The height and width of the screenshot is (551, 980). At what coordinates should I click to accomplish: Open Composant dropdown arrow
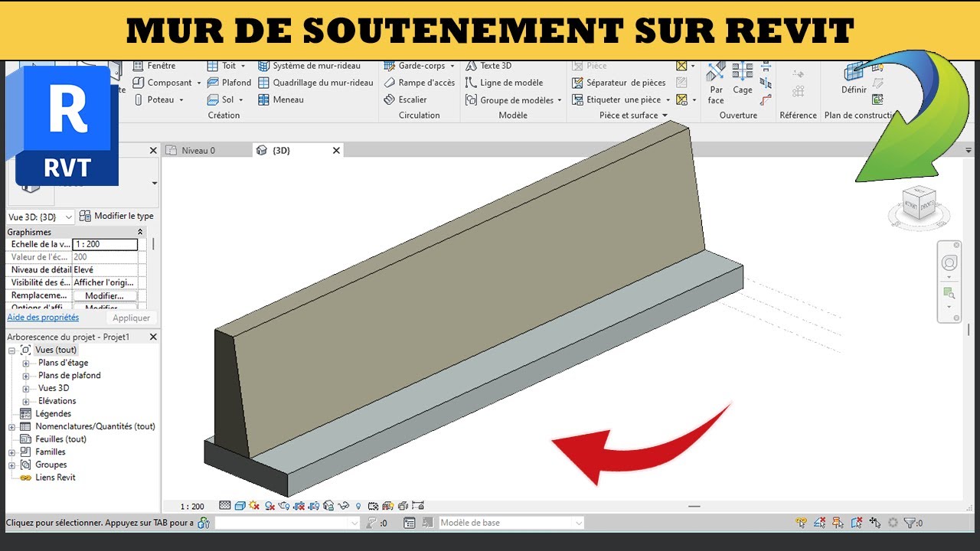[x=199, y=83]
